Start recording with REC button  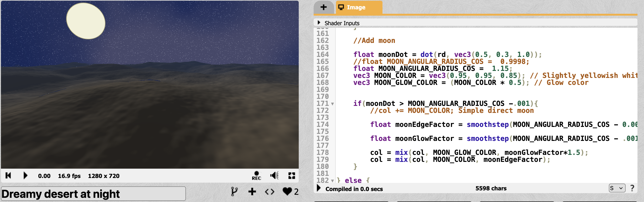[256, 175]
